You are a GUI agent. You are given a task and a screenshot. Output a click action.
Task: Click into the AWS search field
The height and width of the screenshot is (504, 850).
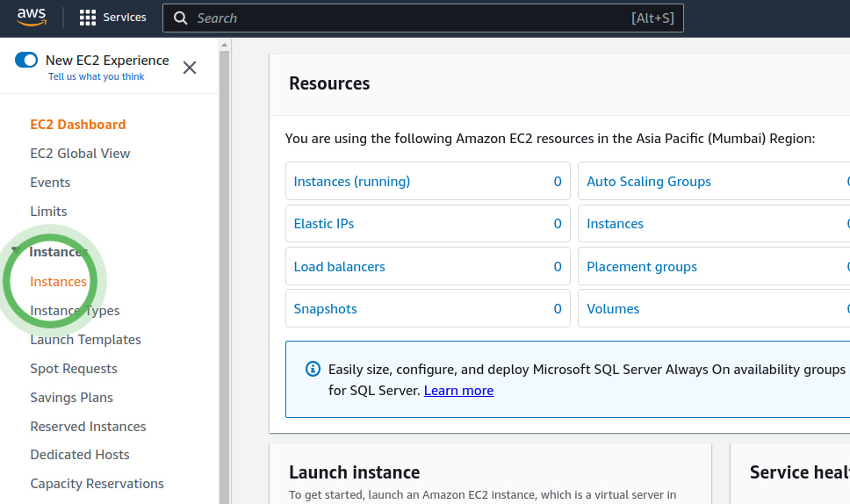coord(404,18)
